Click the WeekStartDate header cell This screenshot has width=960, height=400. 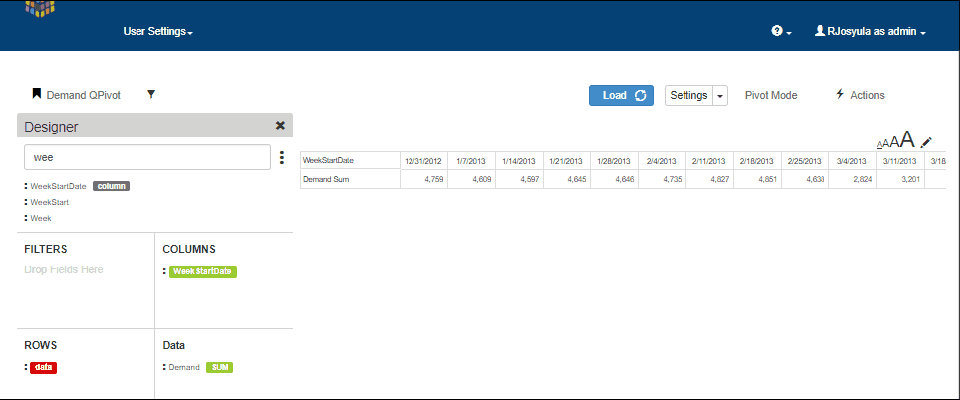[350, 161]
